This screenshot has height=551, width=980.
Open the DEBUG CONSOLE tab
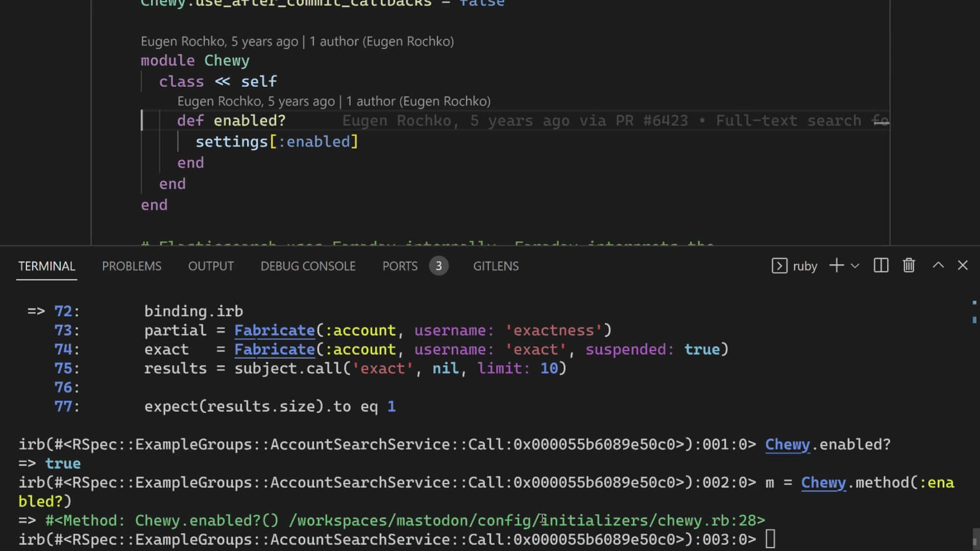pos(308,266)
